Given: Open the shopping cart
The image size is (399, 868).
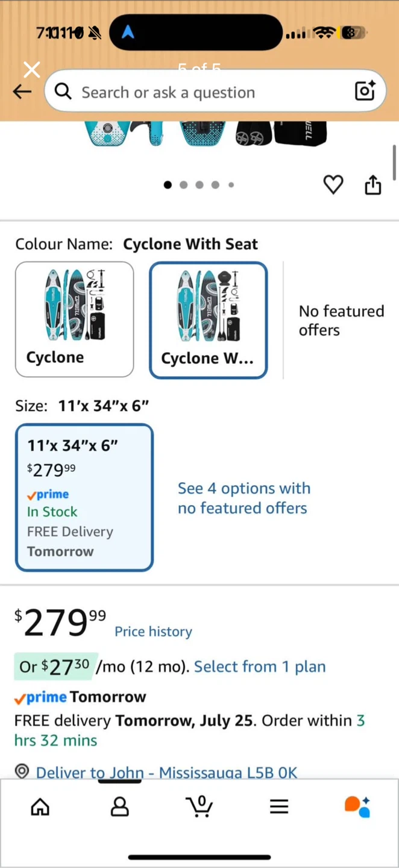Looking at the screenshot, I should click(199, 806).
